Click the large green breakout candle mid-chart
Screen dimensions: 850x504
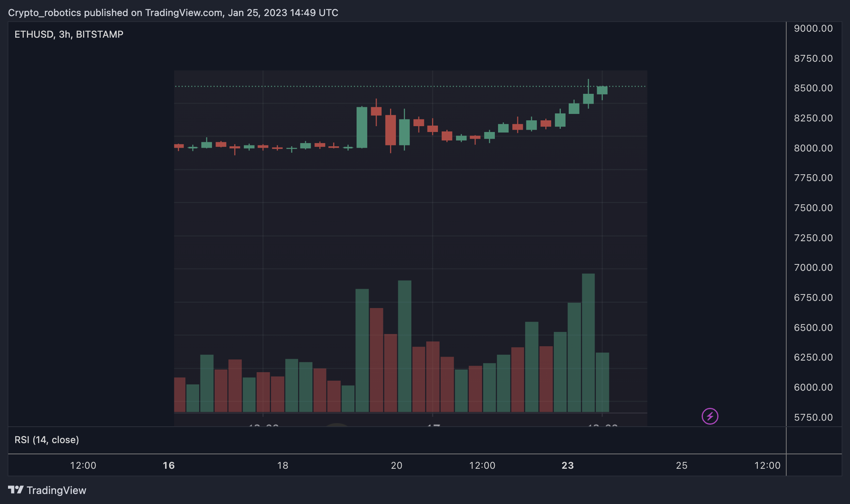click(x=362, y=127)
